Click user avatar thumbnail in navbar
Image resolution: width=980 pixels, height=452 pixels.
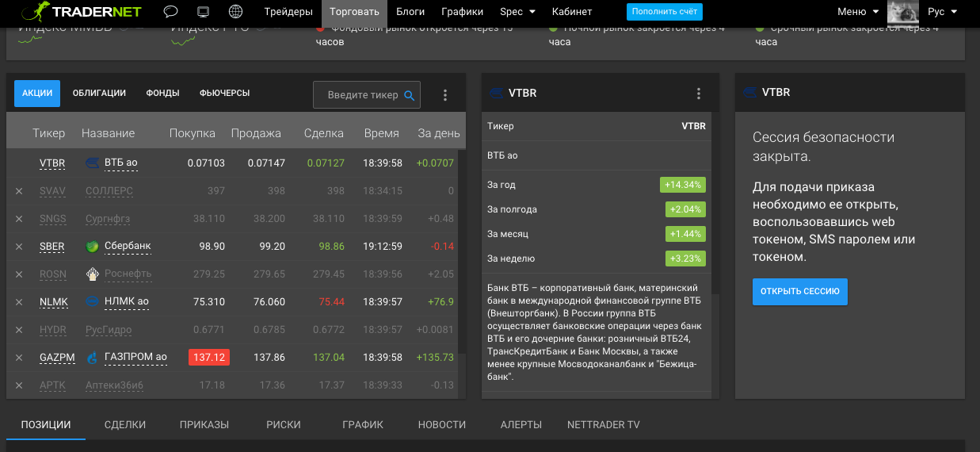click(903, 12)
